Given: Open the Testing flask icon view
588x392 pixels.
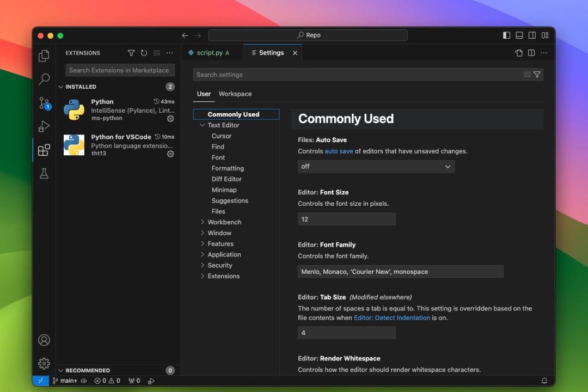Looking at the screenshot, I should tap(44, 173).
